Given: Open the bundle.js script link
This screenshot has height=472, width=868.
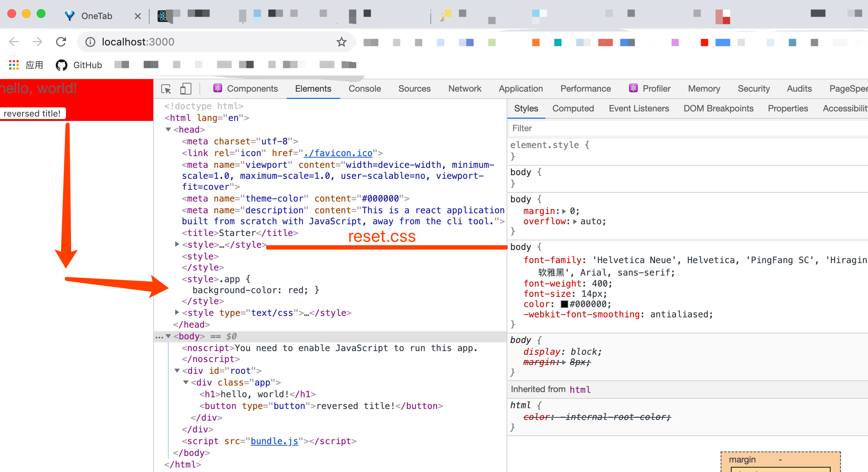Looking at the screenshot, I should pos(274,441).
